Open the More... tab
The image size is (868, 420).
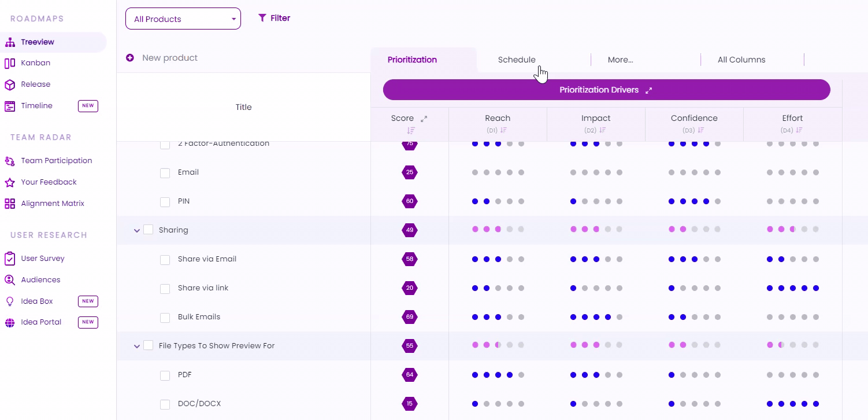click(x=621, y=60)
